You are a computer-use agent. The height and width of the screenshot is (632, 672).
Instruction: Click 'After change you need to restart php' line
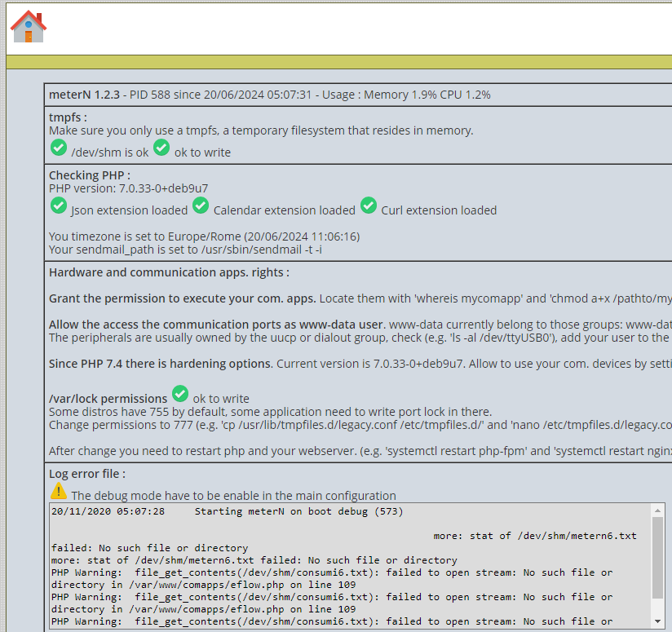360,451
